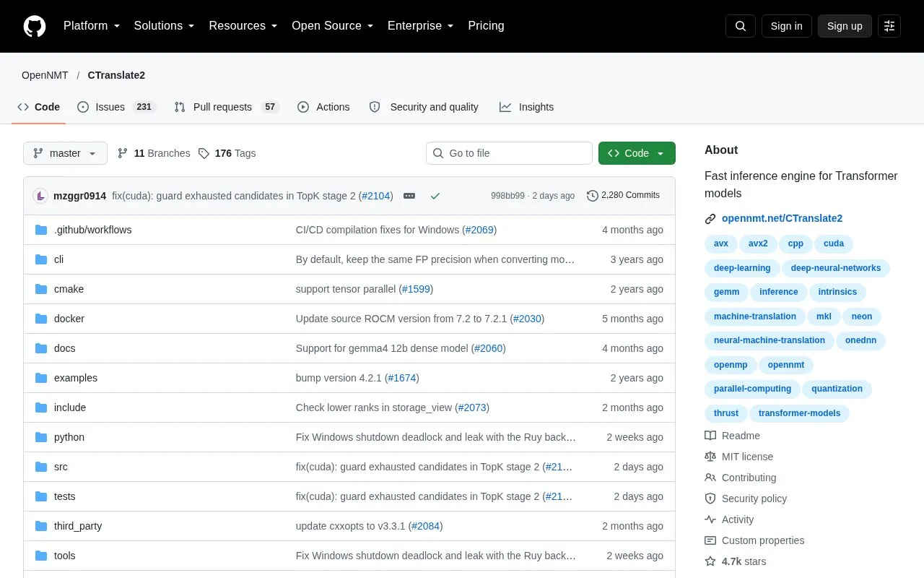Expand the Resources dropdown

pos(243,26)
